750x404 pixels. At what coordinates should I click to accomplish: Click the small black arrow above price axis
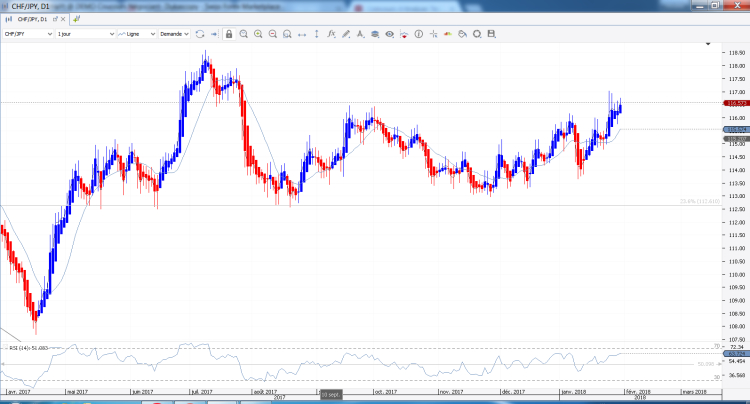(x=708, y=44)
